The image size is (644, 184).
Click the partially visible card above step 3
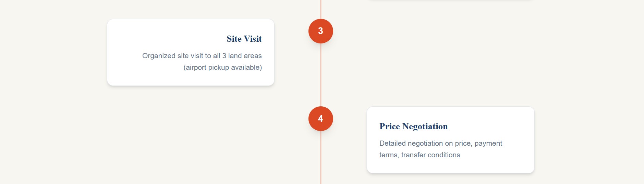tap(450, 0)
